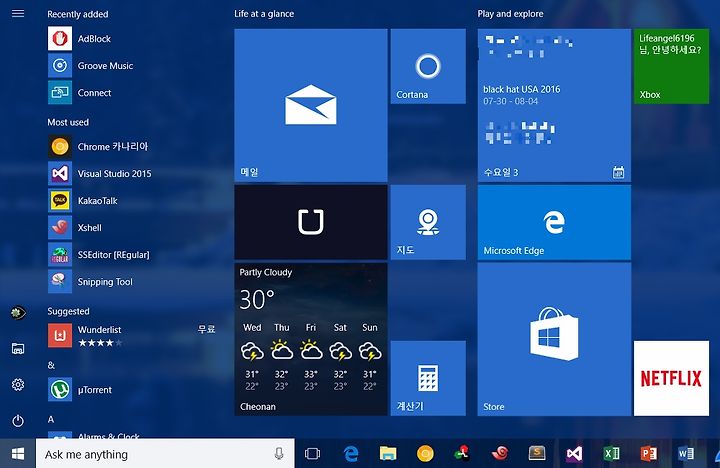Launch µTorrent from app list
Screen dimensions: 720x468
click(x=131, y=389)
